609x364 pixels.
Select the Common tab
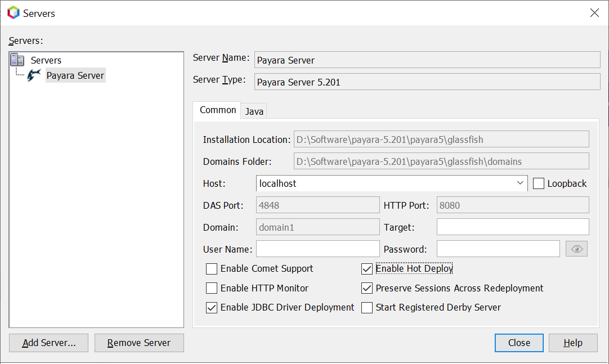click(x=218, y=110)
